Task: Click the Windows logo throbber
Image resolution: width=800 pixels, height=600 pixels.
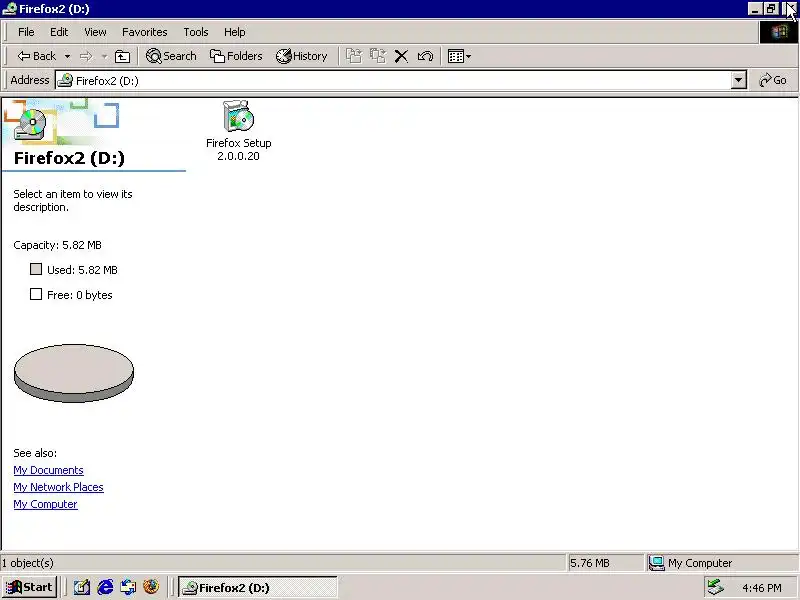Action: coord(779,32)
